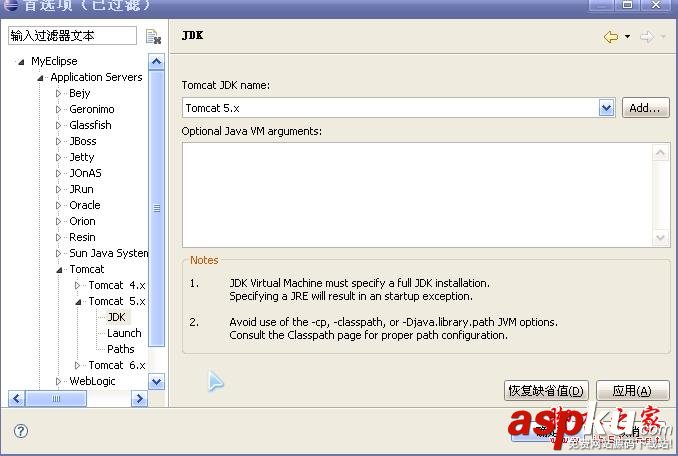Select Geronimo in the server list

coord(92,109)
